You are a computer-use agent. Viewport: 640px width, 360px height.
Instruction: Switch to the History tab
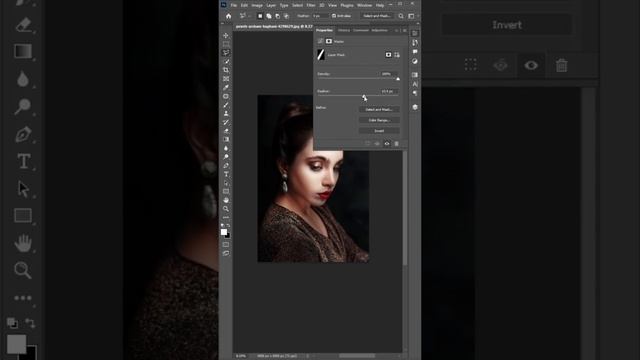344,30
